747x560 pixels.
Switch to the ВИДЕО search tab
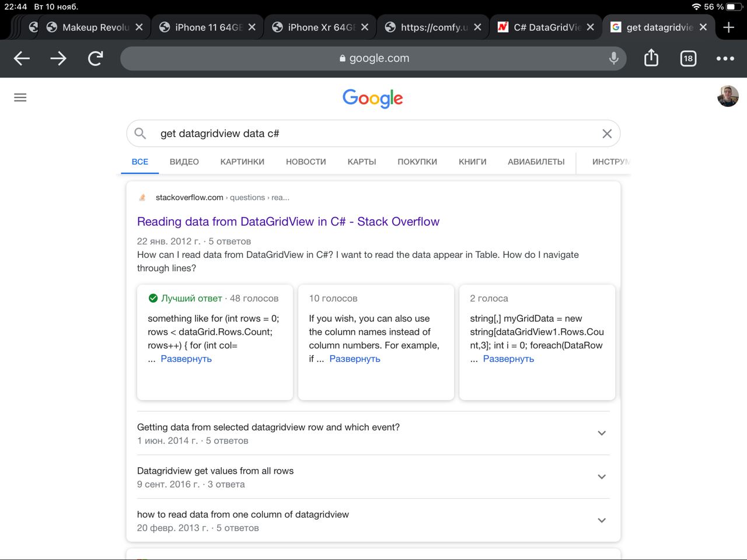pyautogui.click(x=184, y=162)
